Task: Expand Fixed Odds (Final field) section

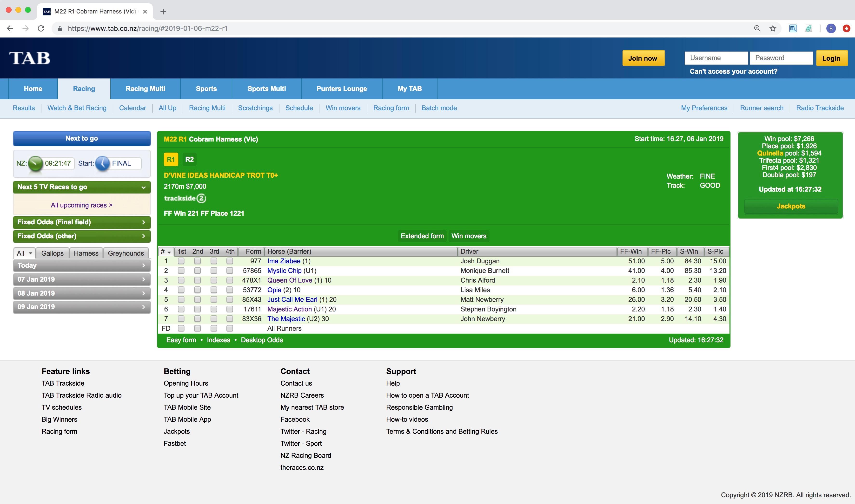Action: click(x=82, y=222)
